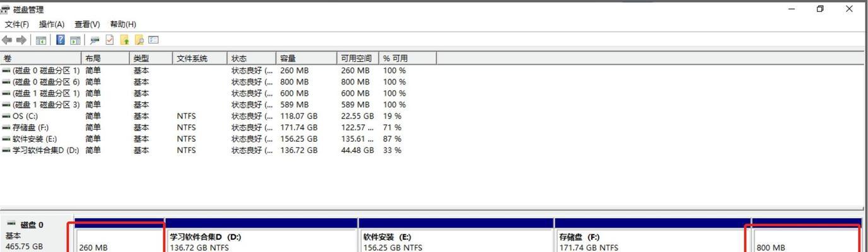The height and width of the screenshot is (252, 868).
Task: Click the volume icon for 学习软件合集D (D:)
Action: click(6, 151)
